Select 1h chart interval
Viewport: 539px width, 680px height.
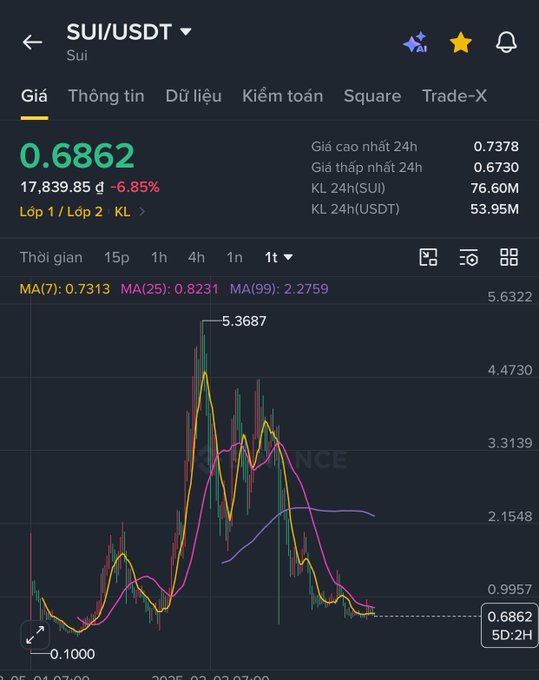click(159, 257)
